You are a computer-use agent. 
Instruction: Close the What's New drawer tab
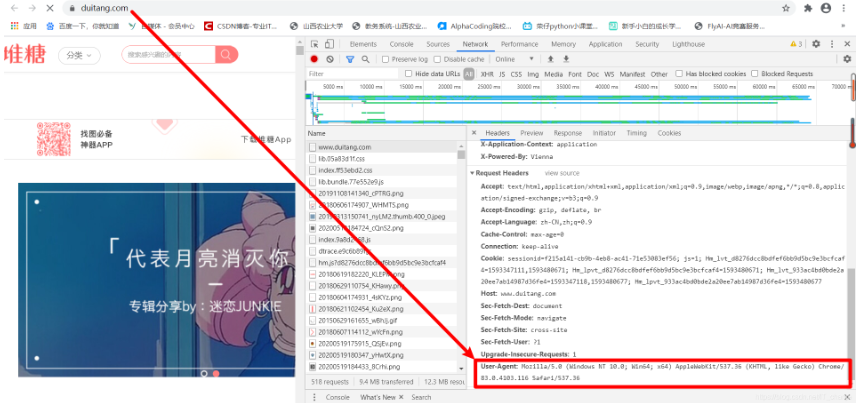(401, 397)
